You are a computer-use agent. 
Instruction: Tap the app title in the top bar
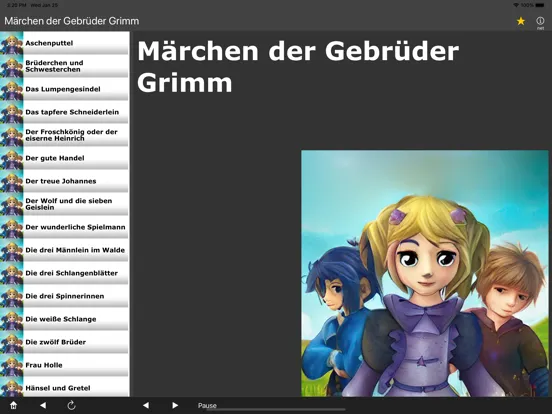(71, 21)
